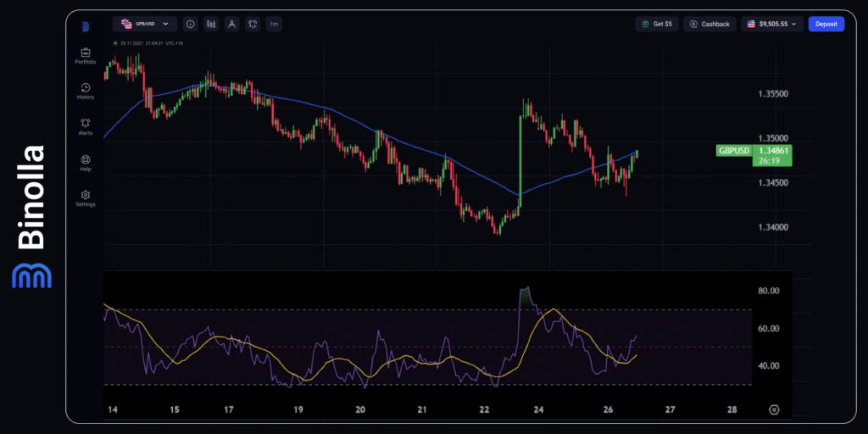Open Help from the sidebar
This screenshot has width=868, height=434.
(85, 163)
